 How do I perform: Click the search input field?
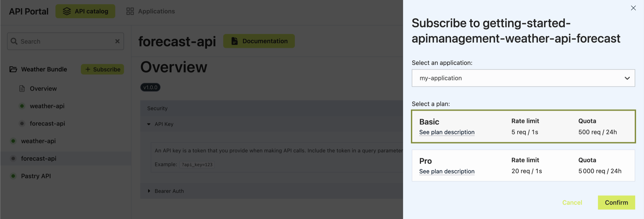(x=65, y=41)
